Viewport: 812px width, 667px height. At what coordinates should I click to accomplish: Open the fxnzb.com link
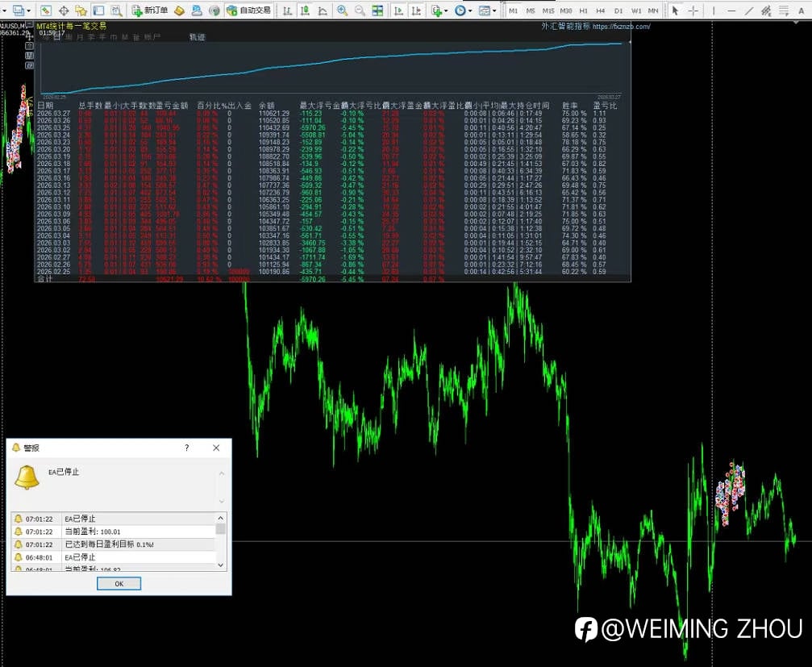(621, 27)
